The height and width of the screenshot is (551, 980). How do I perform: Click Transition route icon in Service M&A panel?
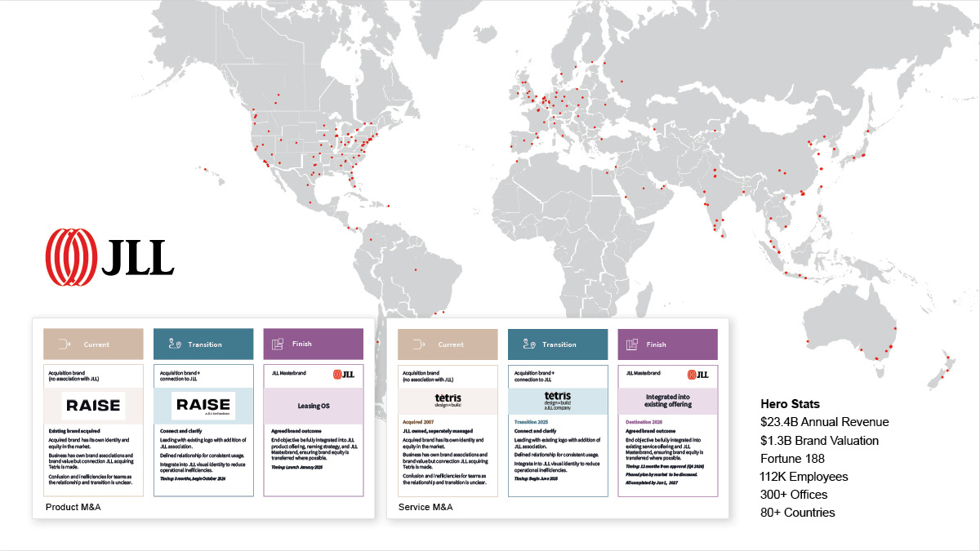tap(528, 344)
